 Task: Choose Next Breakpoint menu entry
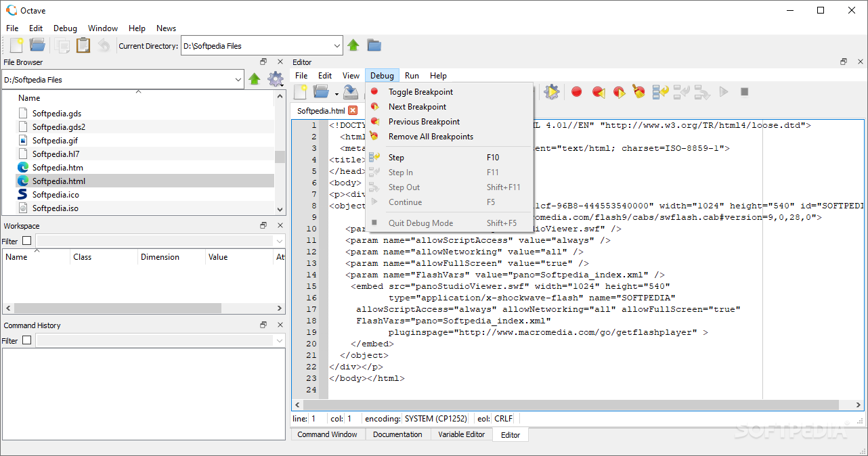449,107
